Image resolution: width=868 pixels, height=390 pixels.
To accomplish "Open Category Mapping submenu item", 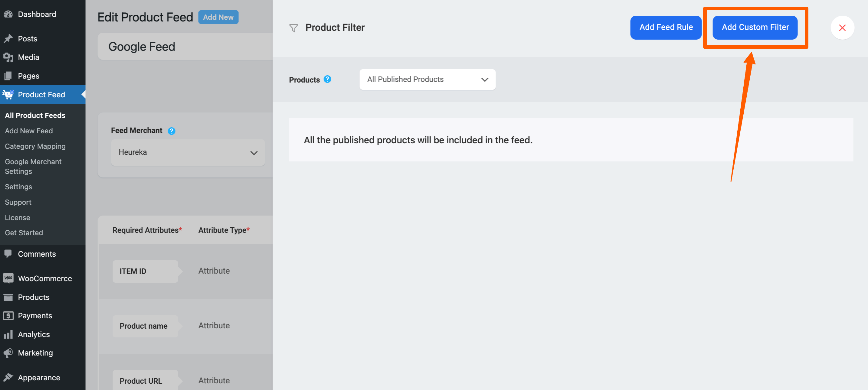I will pos(35,146).
